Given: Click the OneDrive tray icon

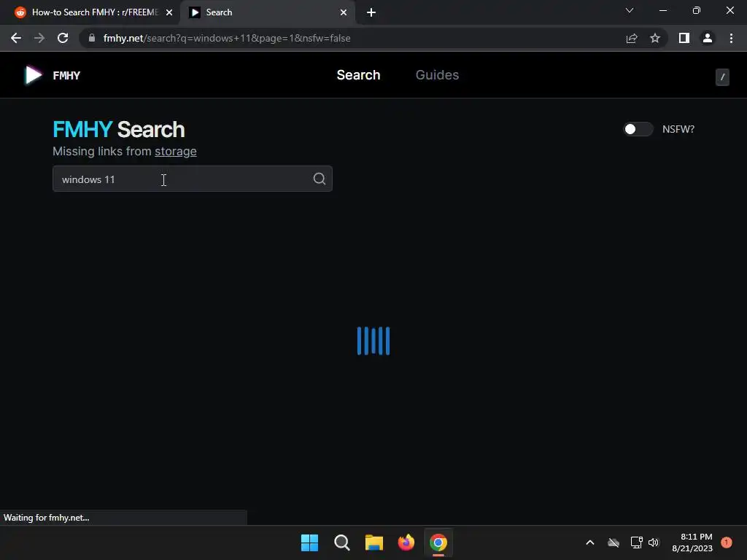Looking at the screenshot, I should click(614, 542).
